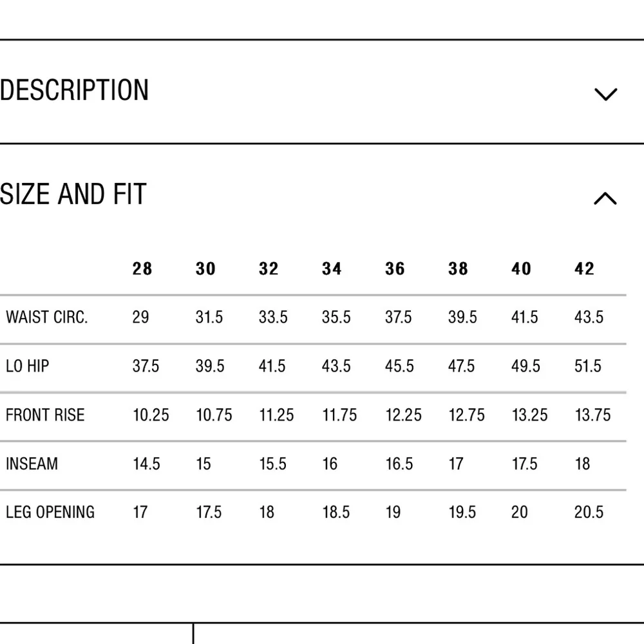Select size 34 column header
Image resolution: width=644 pixels, height=644 pixels.
pyautogui.click(x=332, y=269)
